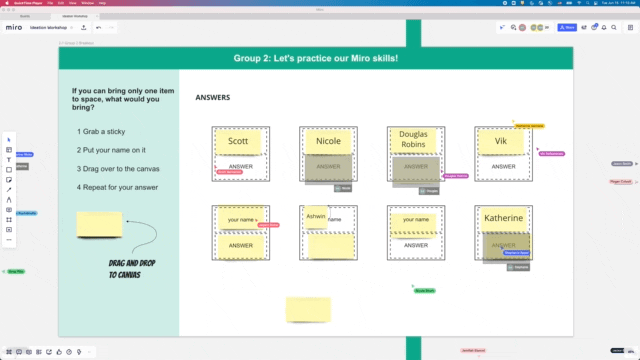The width and height of the screenshot is (640, 360).
Task: Open the templates tool in left toolbar
Action: (x=9, y=150)
